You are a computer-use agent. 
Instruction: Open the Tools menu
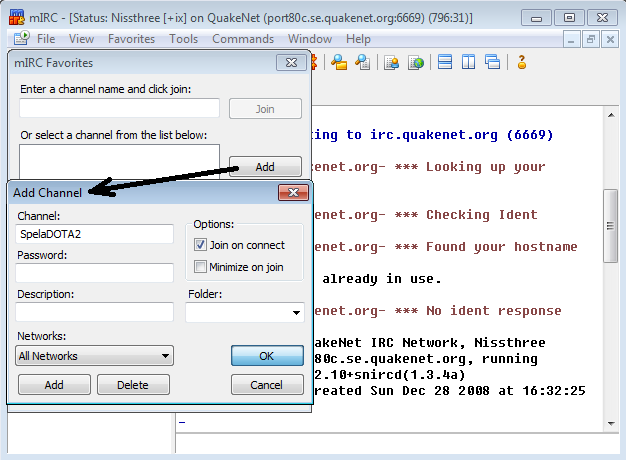[183, 39]
